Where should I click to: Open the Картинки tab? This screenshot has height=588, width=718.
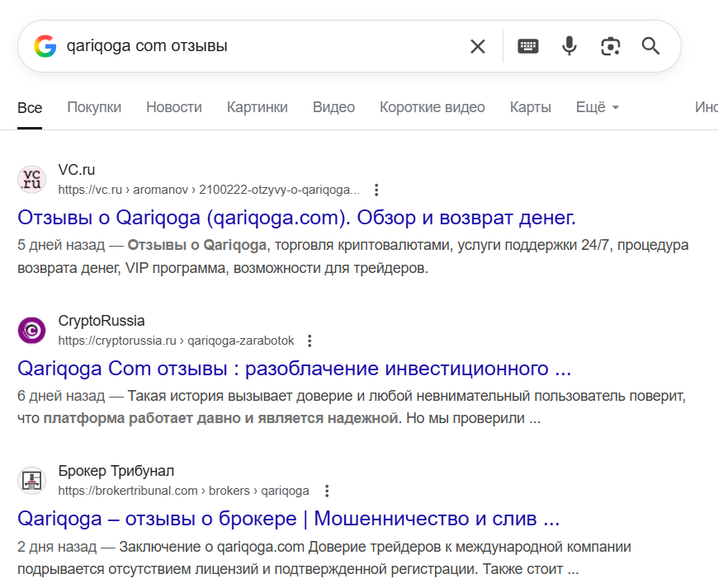[257, 107]
